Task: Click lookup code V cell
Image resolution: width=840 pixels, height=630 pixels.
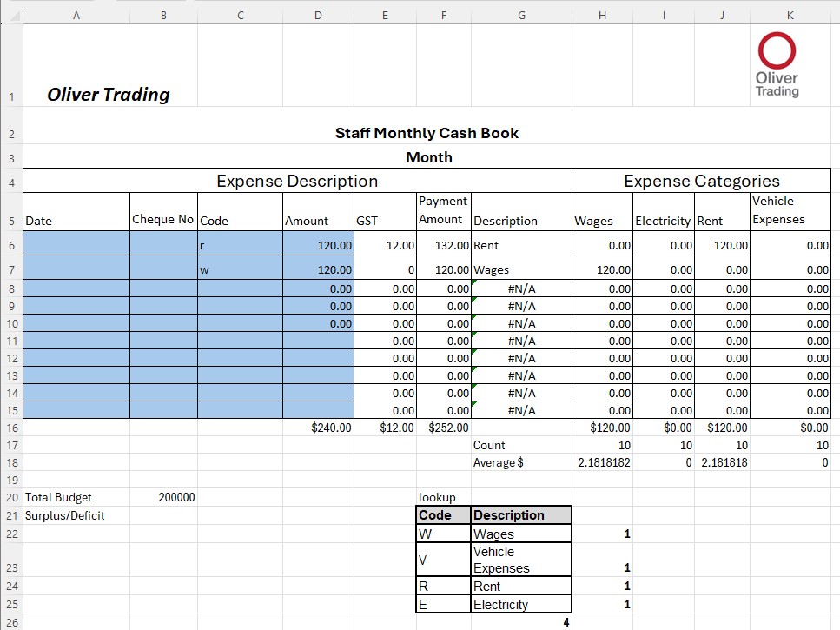Action: tap(444, 560)
